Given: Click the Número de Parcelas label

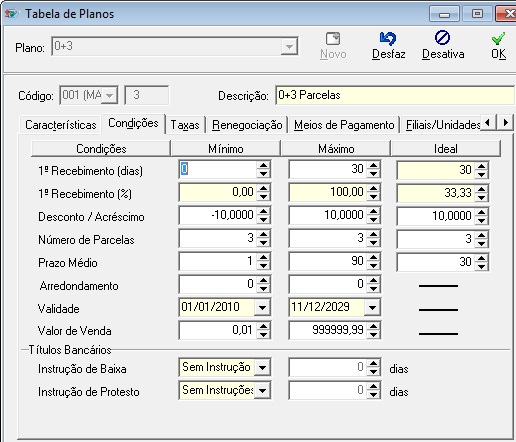Looking at the screenshot, I should click(86, 240).
